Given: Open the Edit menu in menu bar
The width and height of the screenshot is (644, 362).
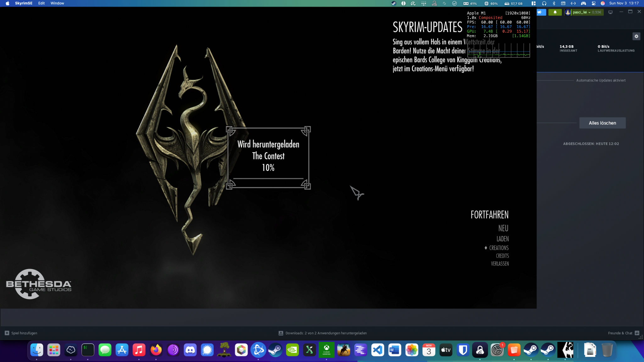Looking at the screenshot, I should tap(42, 3).
